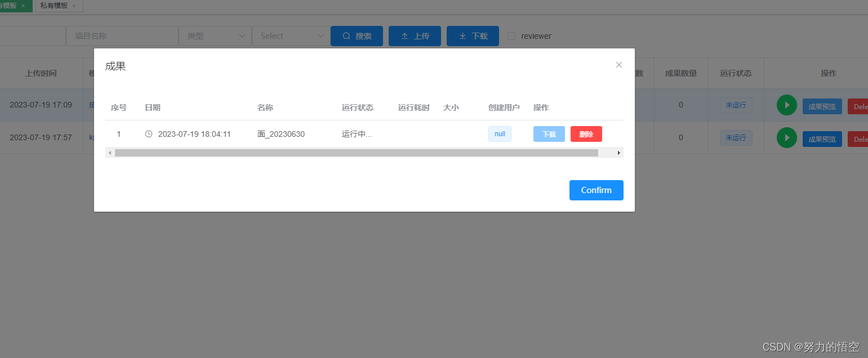Click the 成果 dialog title
This screenshot has width=868, height=358.
[x=115, y=66]
